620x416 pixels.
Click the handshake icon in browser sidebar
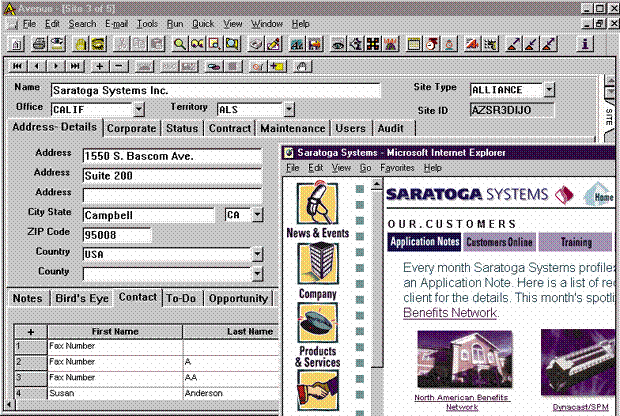click(x=318, y=390)
